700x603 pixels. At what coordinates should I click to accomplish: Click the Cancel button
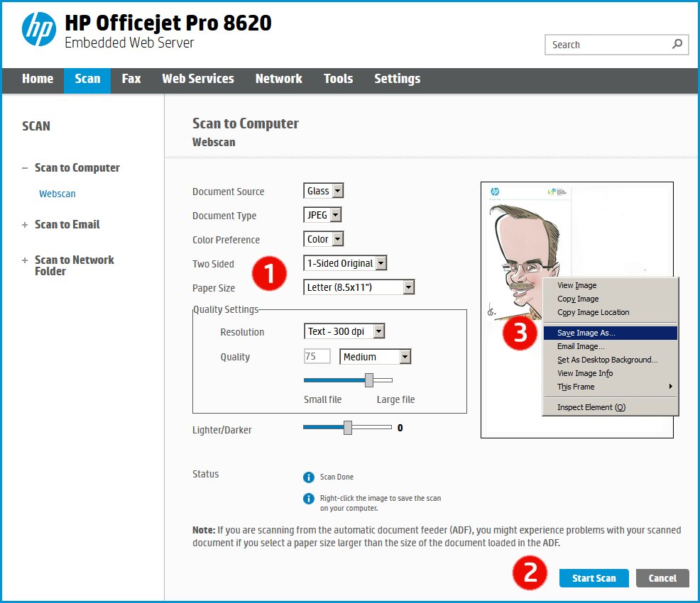click(x=662, y=578)
